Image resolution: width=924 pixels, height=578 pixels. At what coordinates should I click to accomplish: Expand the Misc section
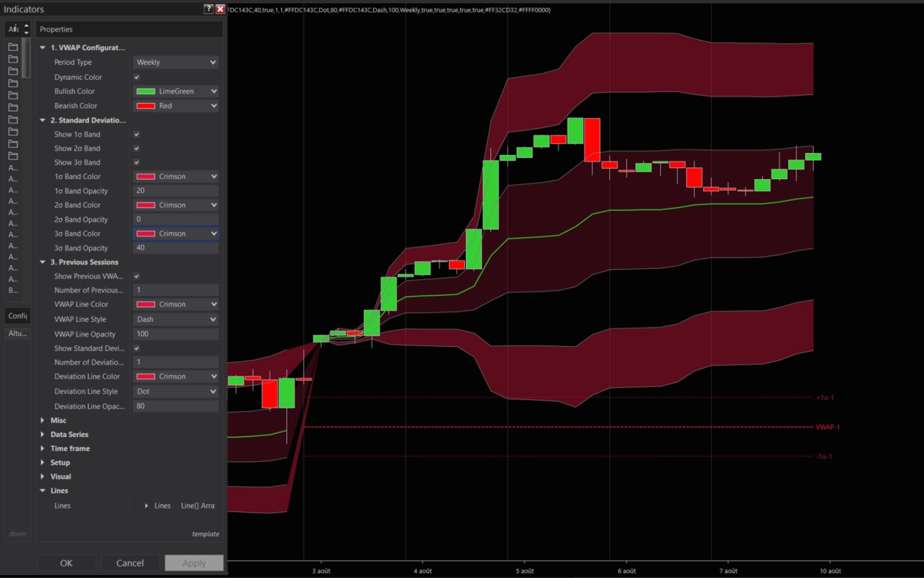42,420
